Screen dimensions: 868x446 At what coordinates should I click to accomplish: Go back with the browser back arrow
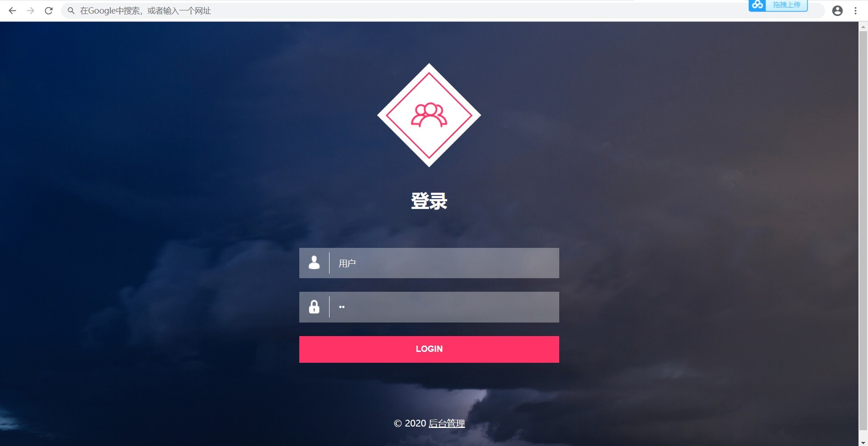[x=12, y=11]
